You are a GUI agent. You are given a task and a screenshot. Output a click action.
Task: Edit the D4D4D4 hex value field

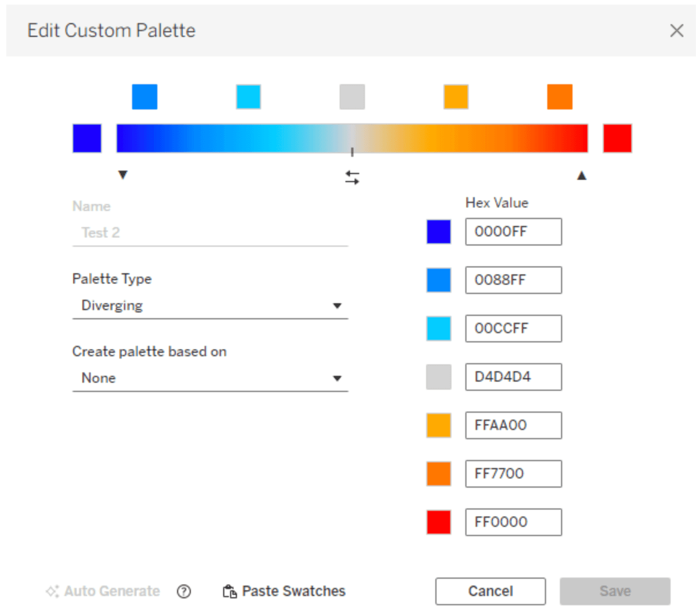click(513, 377)
